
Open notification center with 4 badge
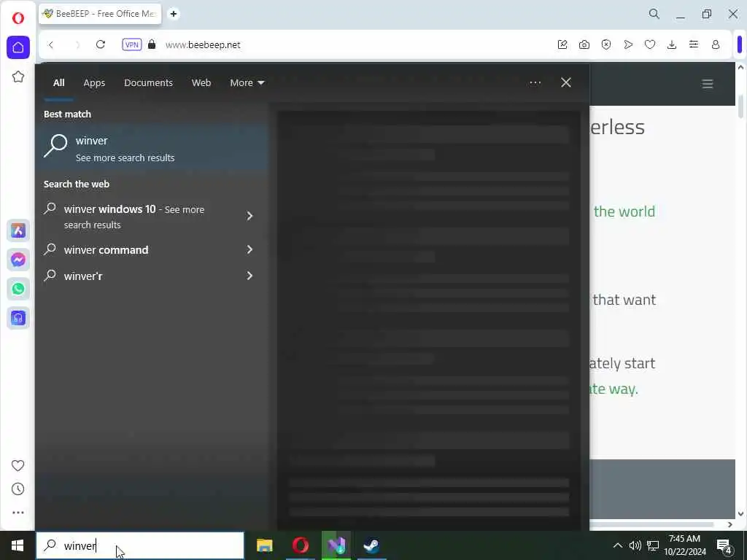(724, 546)
